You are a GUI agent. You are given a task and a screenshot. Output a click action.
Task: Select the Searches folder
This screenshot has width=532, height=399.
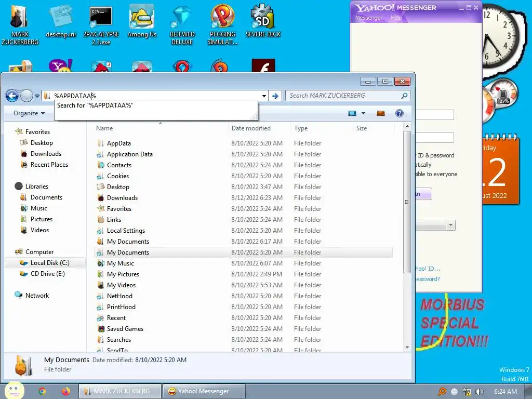point(243,340)
